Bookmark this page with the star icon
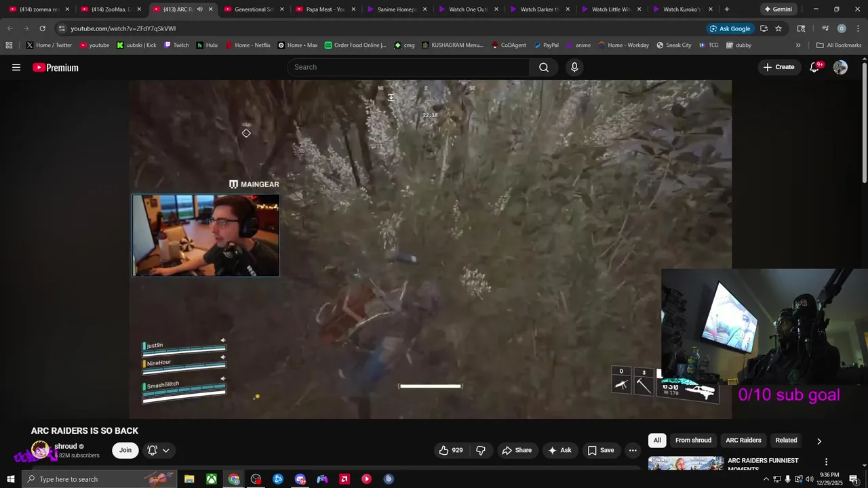Screen dimensions: 868x488 [x=778, y=28]
